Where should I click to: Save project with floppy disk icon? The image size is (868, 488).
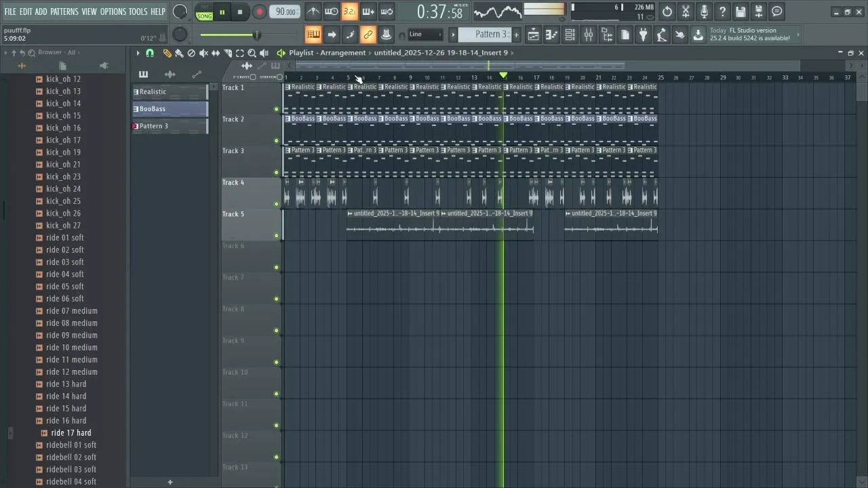coord(741,12)
